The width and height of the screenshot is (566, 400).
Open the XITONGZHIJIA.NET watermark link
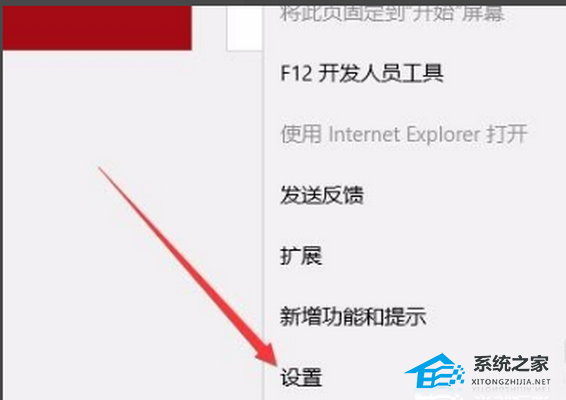tap(511, 382)
